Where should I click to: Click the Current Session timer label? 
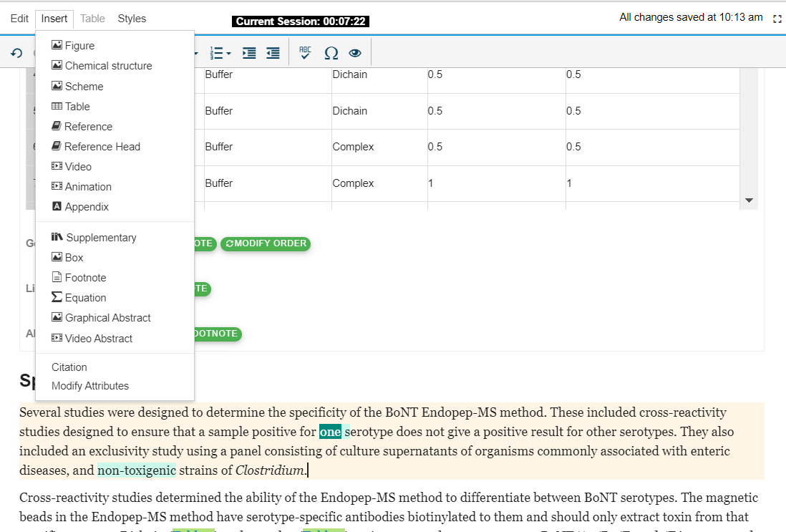coord(300,21)
